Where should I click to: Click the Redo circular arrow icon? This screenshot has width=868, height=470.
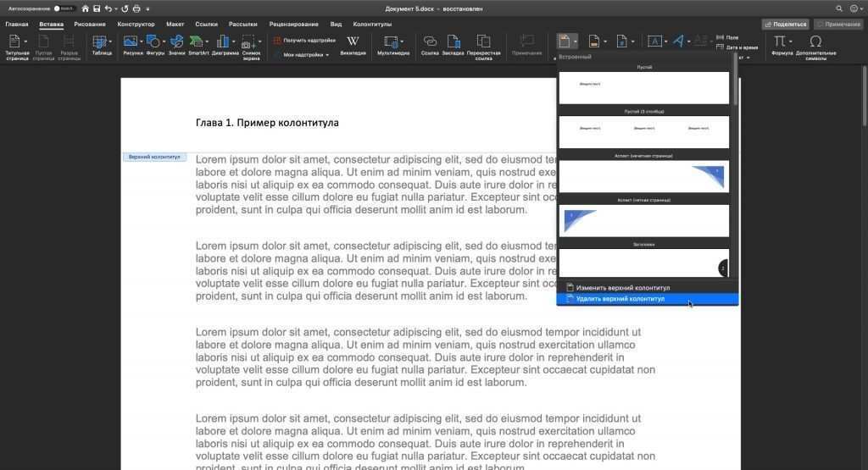click(125, 8)
